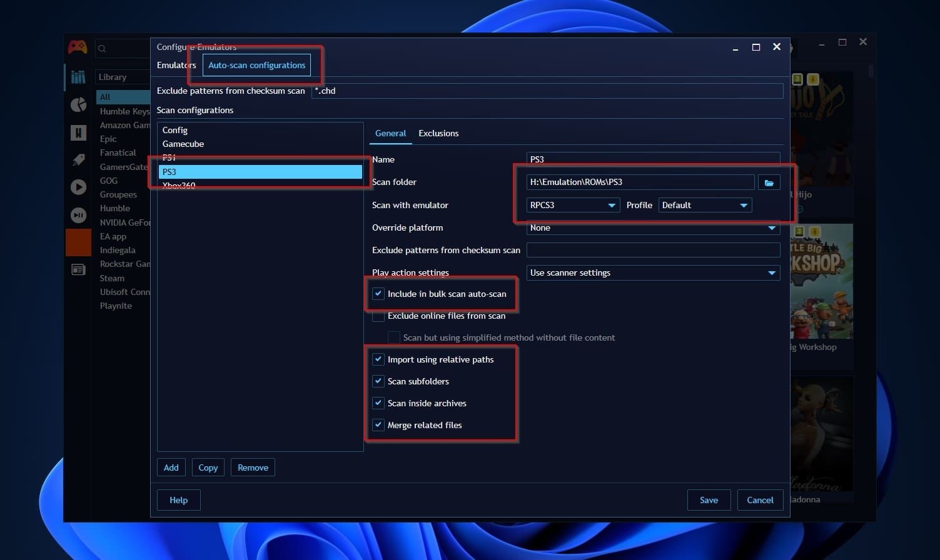The image size is (940, 560).
Task: Uncheck Import using relative paths
Action: point(378,359)
